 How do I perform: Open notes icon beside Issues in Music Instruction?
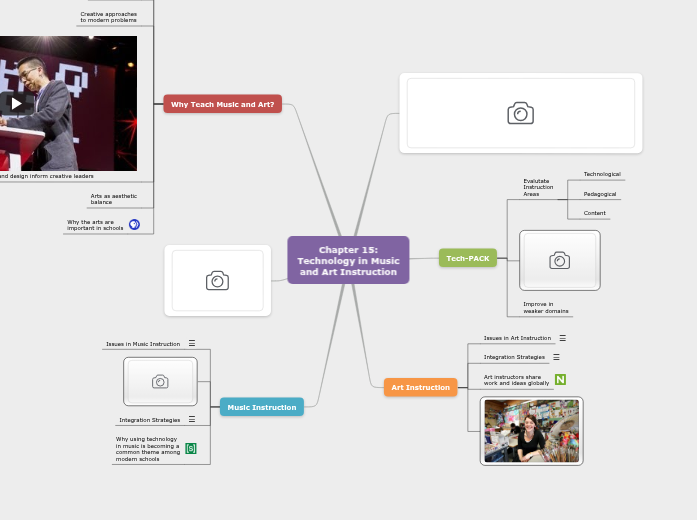(192, 343)
